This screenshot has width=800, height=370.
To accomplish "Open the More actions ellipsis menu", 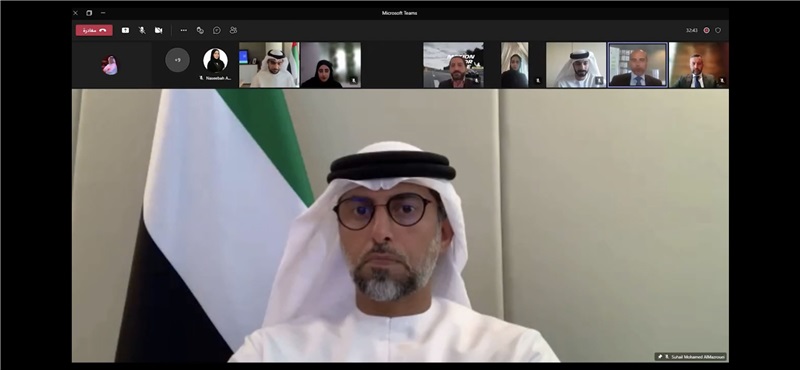I will 184,30.
